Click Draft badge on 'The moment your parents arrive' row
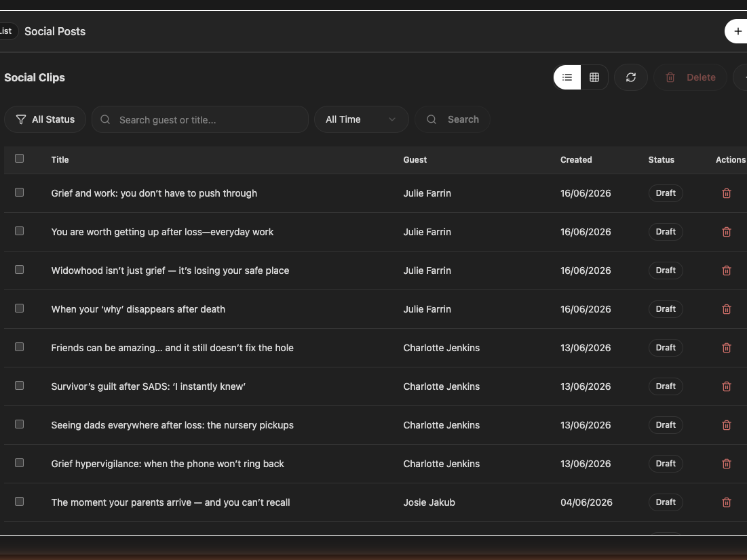Screen dimensions: 747x560 (666, 502)
